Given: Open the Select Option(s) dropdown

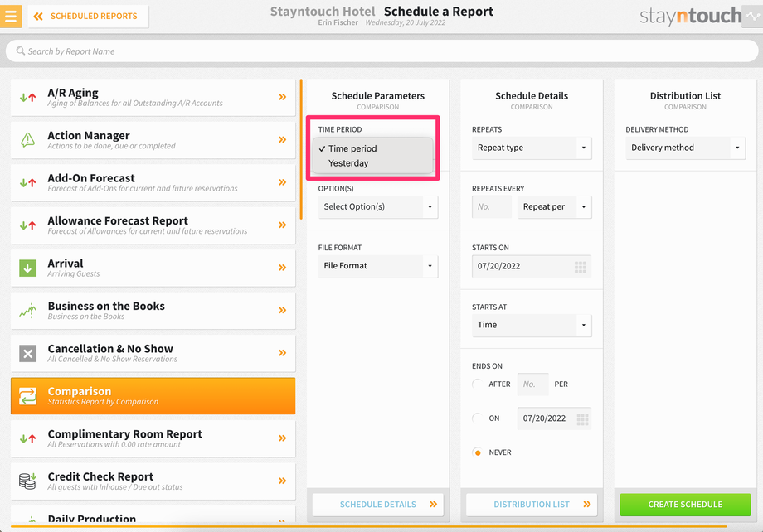Looking at the screenshot, I should (x=378, y=206).
